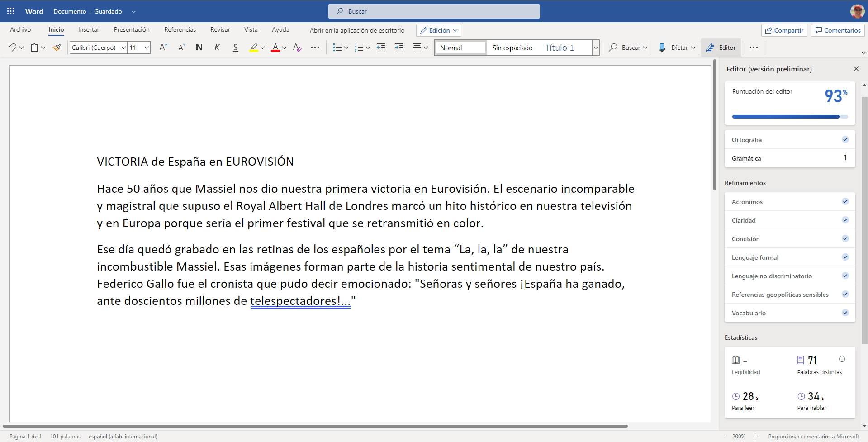
Task: Open the Revisar ribbon tab
Action: (x=220, y=29)
